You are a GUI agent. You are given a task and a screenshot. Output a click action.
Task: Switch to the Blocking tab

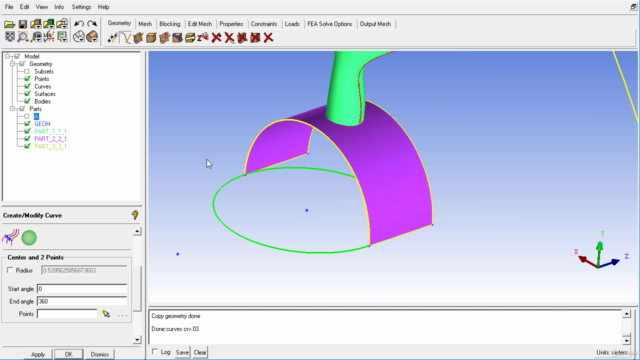[170, 24]
